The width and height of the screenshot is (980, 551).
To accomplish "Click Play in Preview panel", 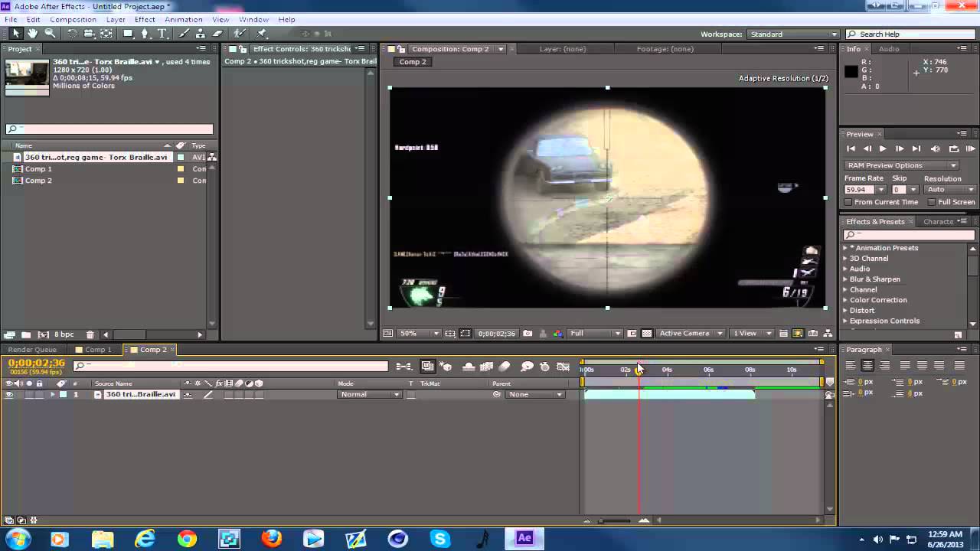I will (x=883, y=149).
